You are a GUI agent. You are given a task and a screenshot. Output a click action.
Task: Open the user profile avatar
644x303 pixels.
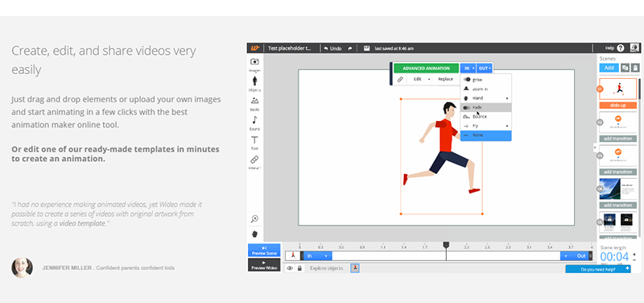click(635, 48)
